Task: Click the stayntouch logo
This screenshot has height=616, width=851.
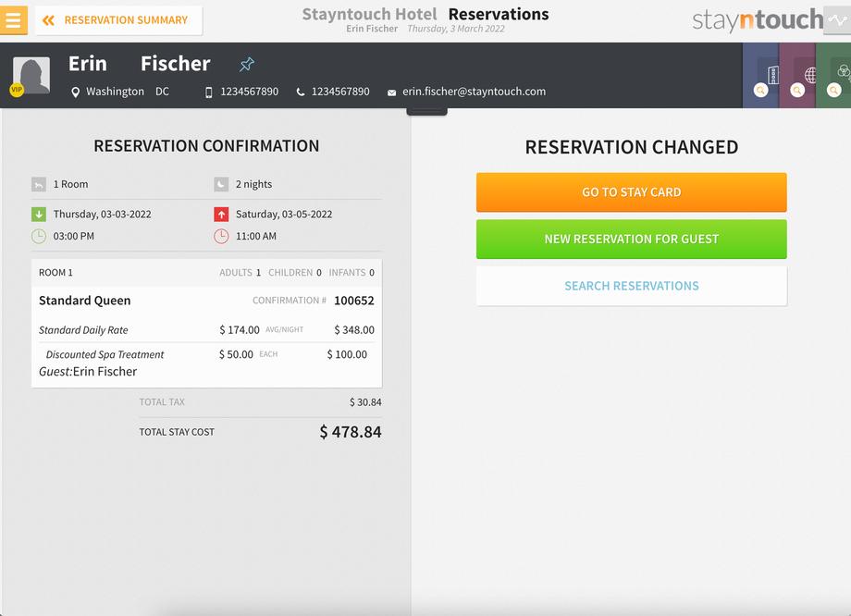Action: pos(758,20)
